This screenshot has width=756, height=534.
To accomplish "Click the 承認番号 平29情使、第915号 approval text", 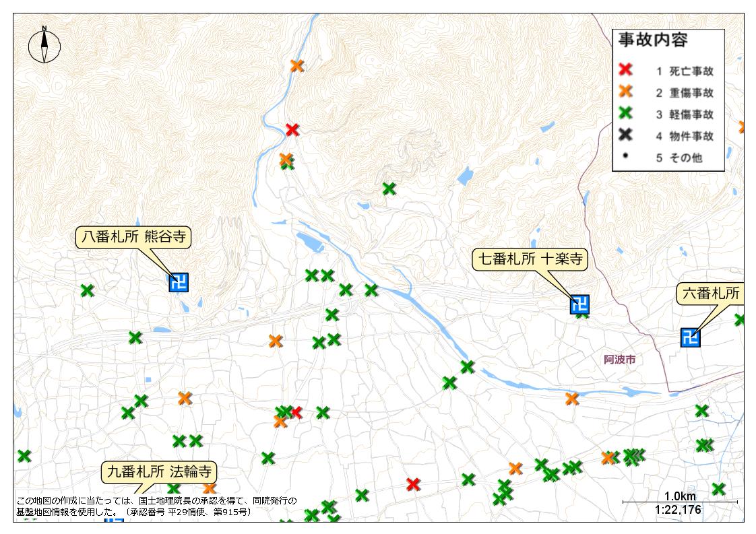I will [x=189, y=512].
